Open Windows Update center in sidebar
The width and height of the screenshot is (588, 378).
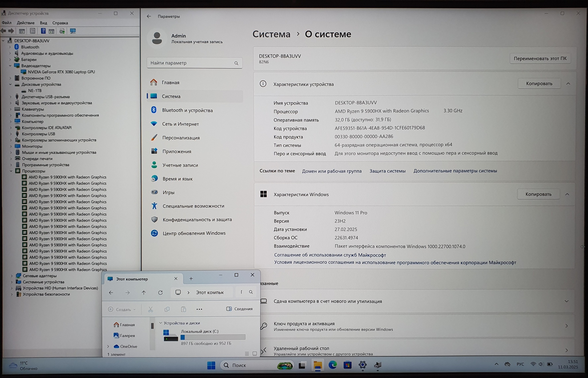click(194, 233)
